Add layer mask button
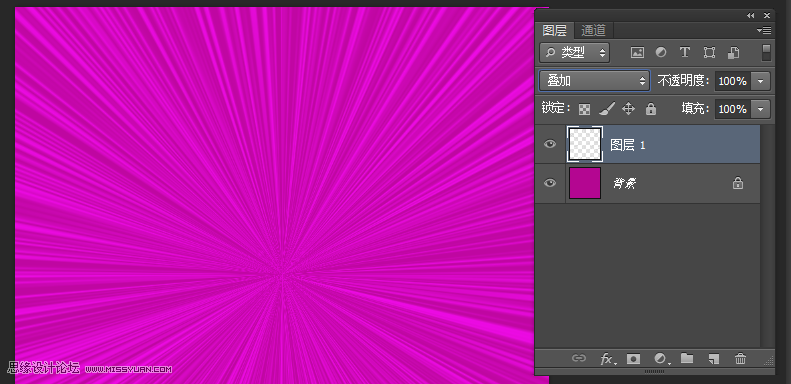 [x=634, y=359]
